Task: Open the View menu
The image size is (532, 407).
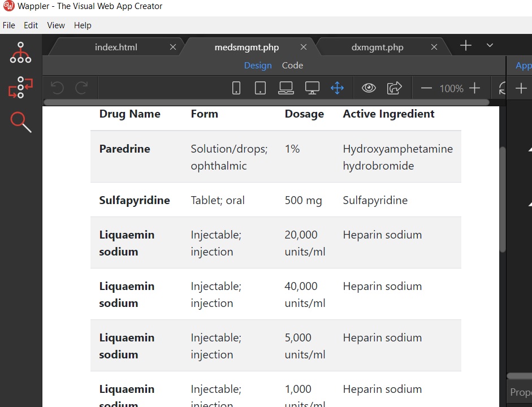Action: [x=56, y=25]
